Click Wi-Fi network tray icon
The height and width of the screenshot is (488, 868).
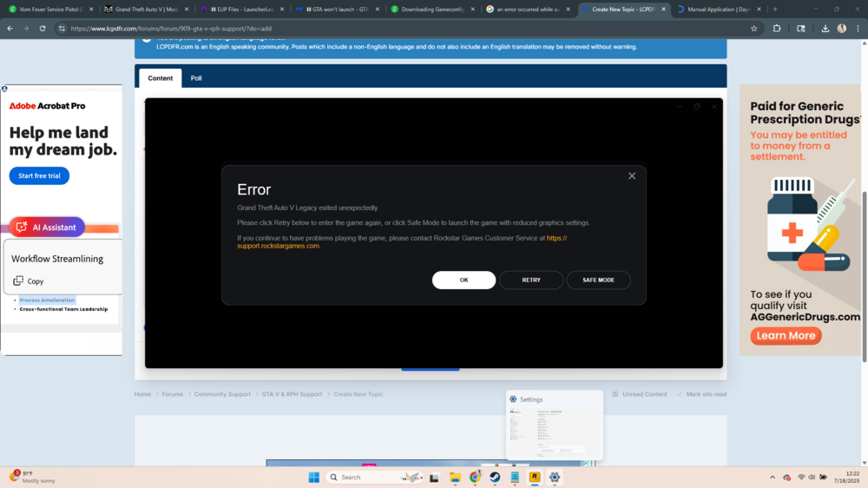801,477
